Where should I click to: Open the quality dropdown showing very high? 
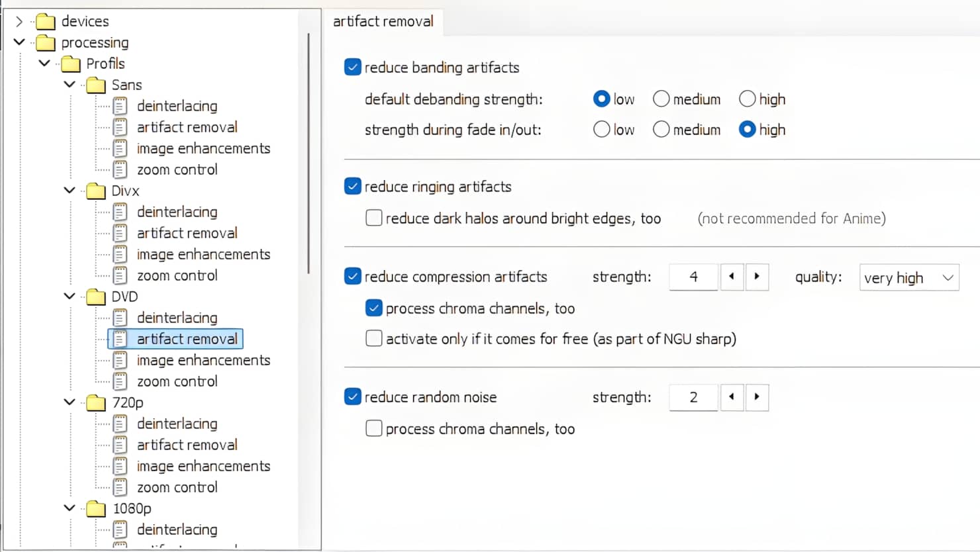point(908,278)
